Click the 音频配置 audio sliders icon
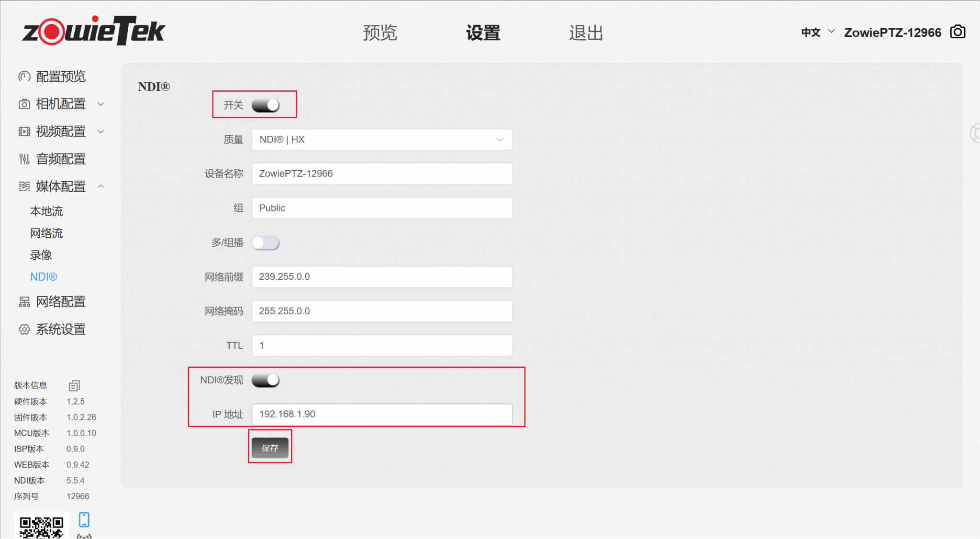The image size is (980, 539). pos(24,159)
